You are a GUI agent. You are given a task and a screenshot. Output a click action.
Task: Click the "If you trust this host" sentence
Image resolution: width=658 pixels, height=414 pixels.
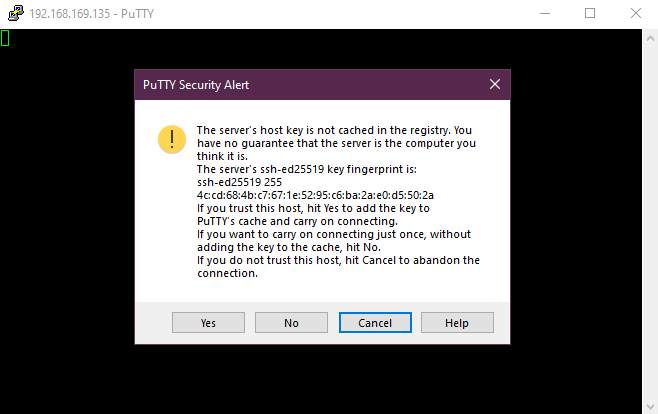pos(313,208)
